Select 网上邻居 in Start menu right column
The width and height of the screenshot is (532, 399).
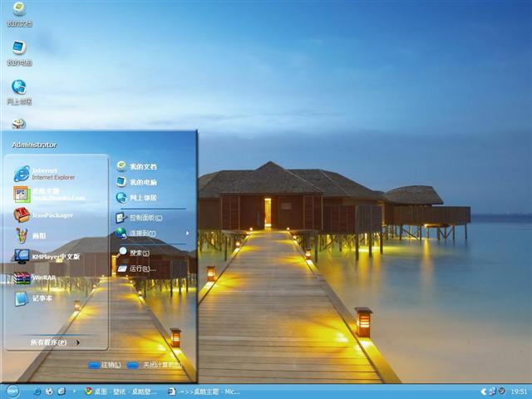click(x=136, y=198)
